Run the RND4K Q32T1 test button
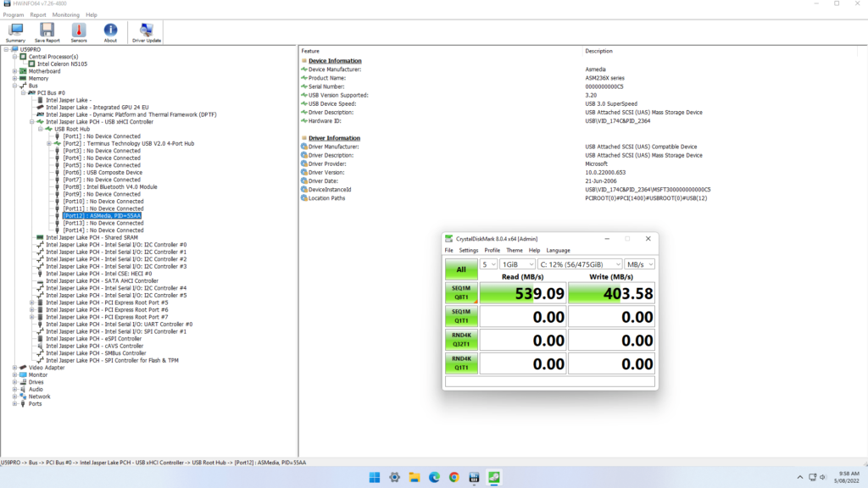Image resolution: width=868 pixels, height=488 pixels. pyautogui.click(x=461, y=340)
